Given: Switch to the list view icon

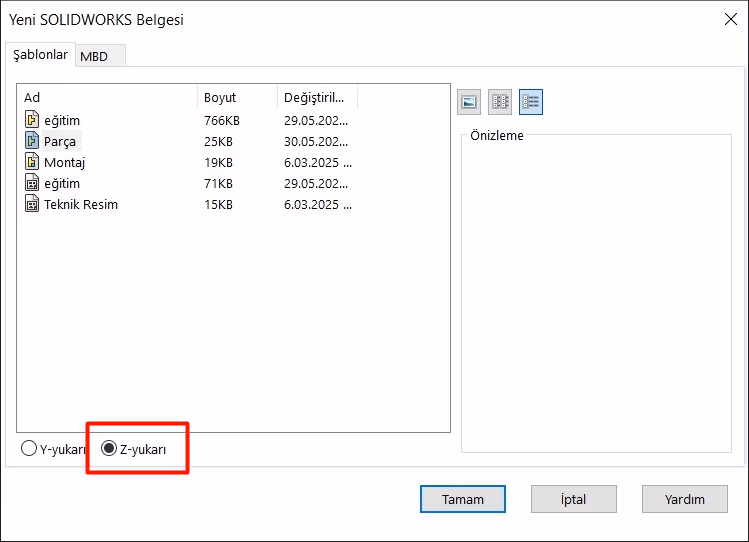Looking at the screenshot, I should (500, 102).
